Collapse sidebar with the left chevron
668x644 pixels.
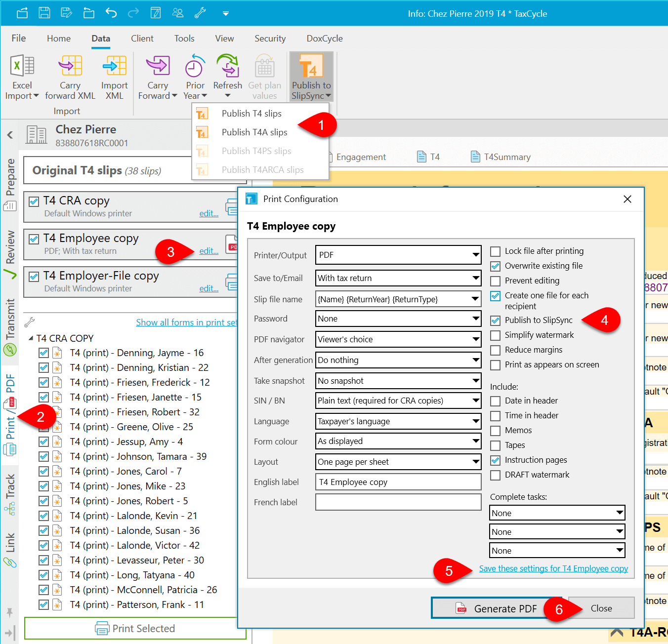10,135
